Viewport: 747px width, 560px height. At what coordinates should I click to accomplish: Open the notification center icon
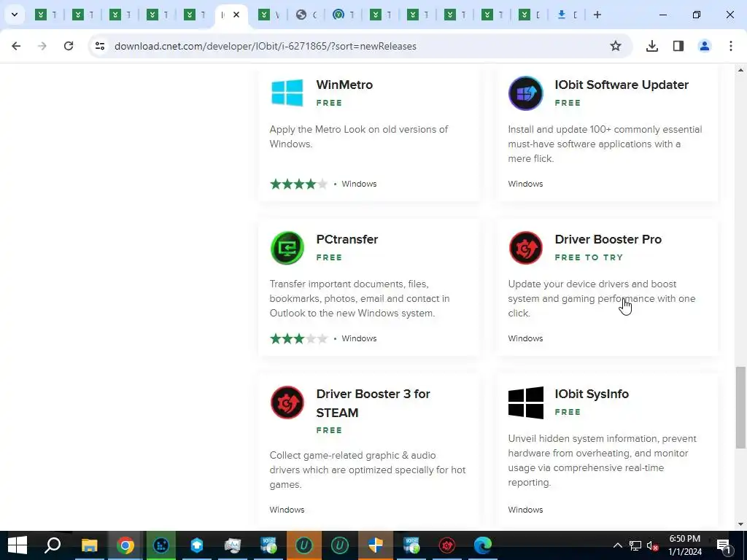coord(724,545)
